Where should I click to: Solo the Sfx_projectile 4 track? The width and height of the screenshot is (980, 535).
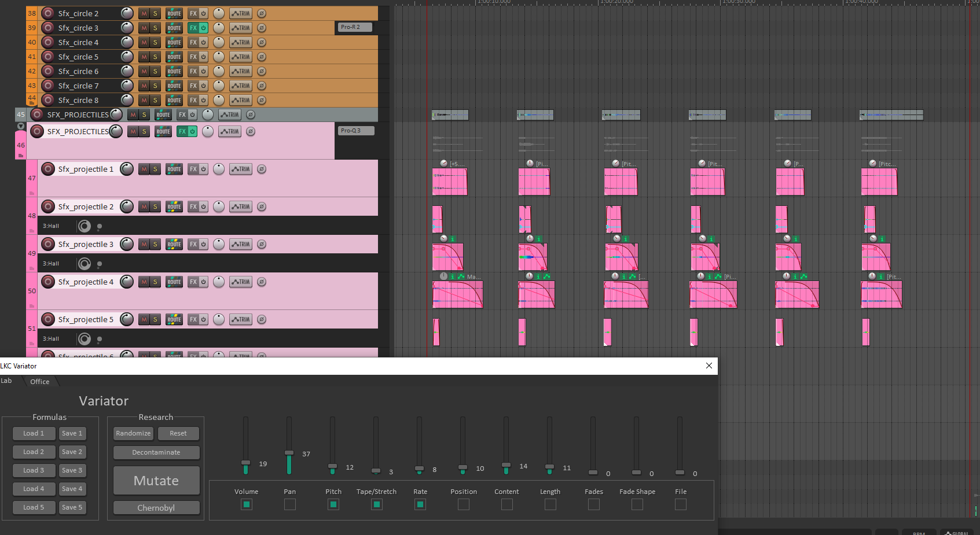coord(155,282)
